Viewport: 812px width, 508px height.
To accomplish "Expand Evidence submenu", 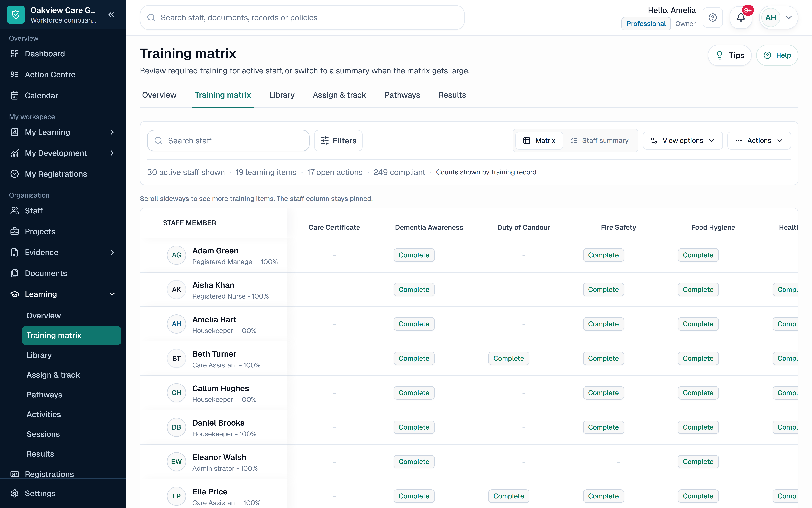I will (x=112, y=252).
